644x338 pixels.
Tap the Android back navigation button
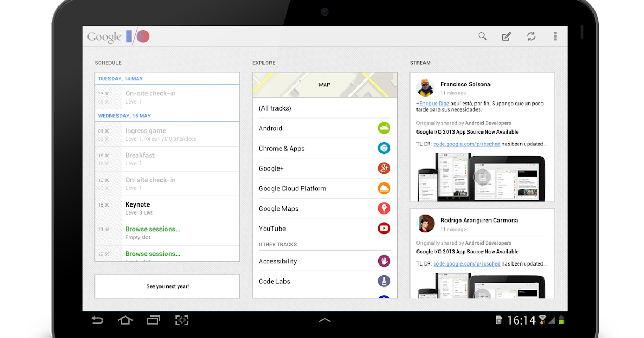tap(97, 320)
